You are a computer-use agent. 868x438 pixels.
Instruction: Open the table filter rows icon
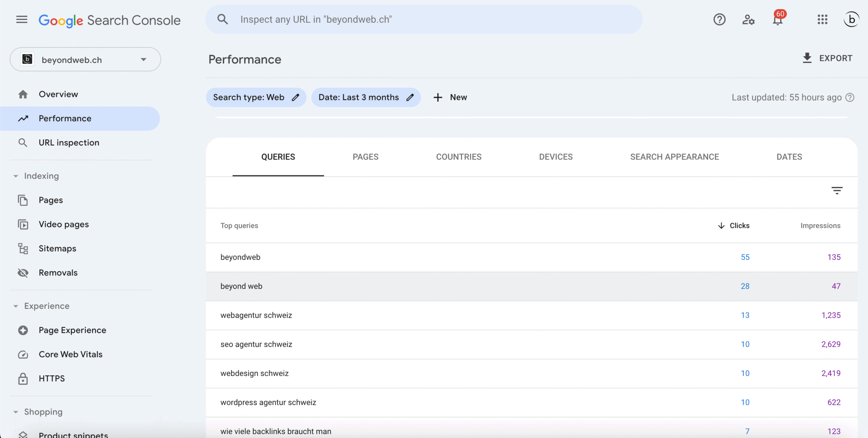pos(837,190)
